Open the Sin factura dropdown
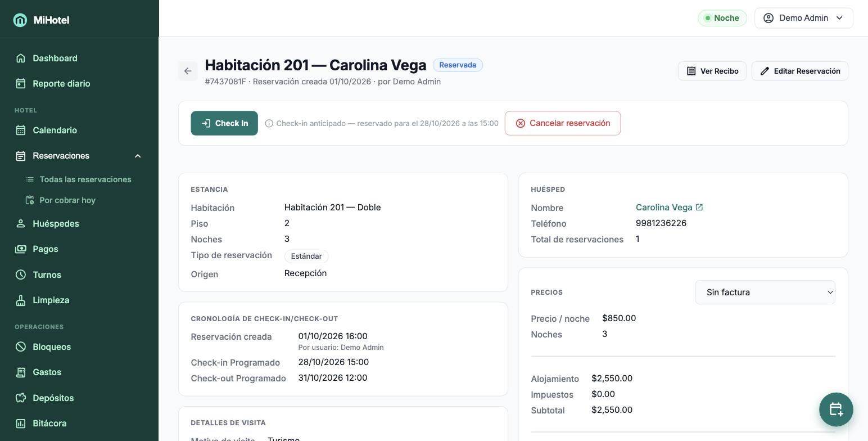Viewport: 868px width, 441px height. (x=765, y=292)
